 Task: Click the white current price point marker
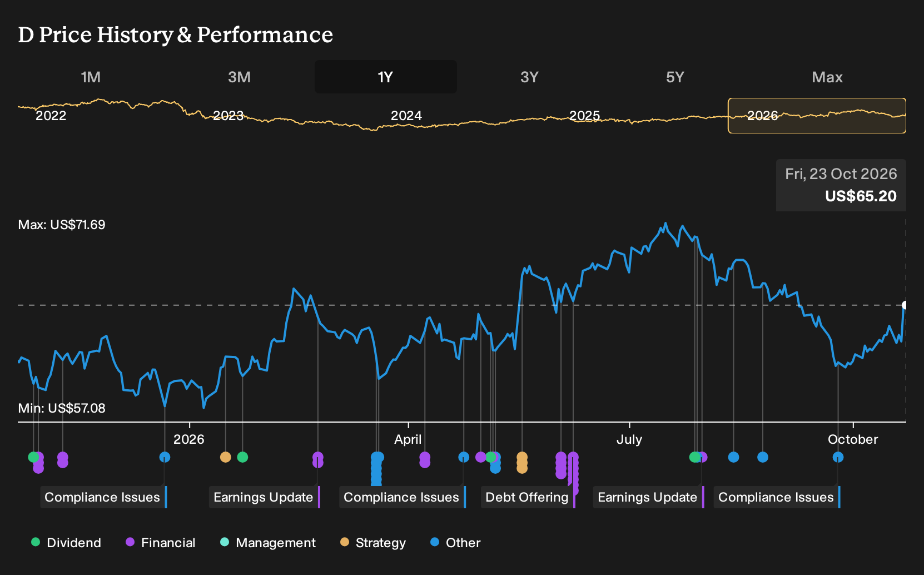905,305
